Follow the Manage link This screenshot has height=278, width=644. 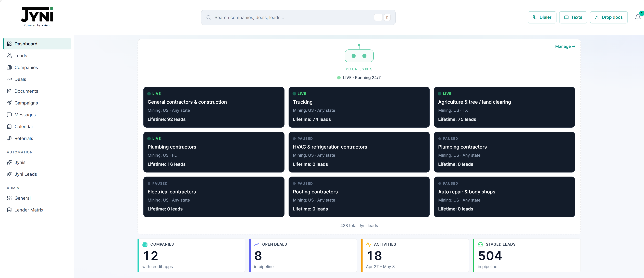[565, 46]
